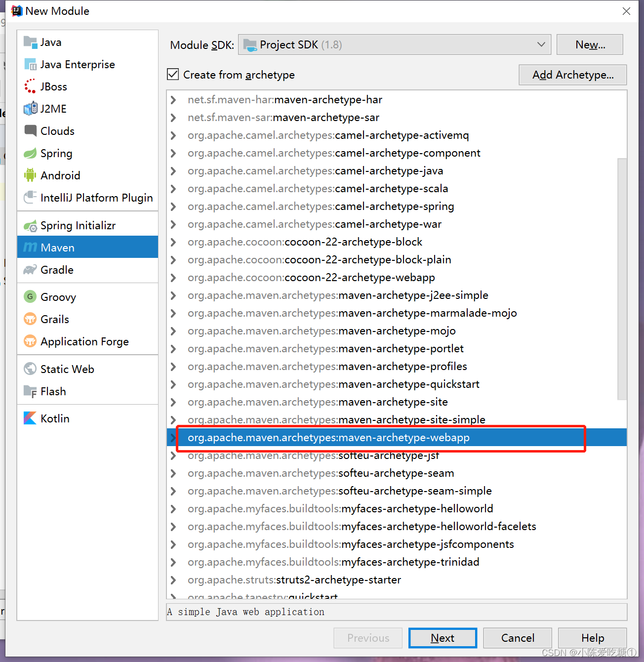Click the JBoss icon in sidebar
Screen dimensions: 644x662
pyautogui.click(x=30, y=86)
